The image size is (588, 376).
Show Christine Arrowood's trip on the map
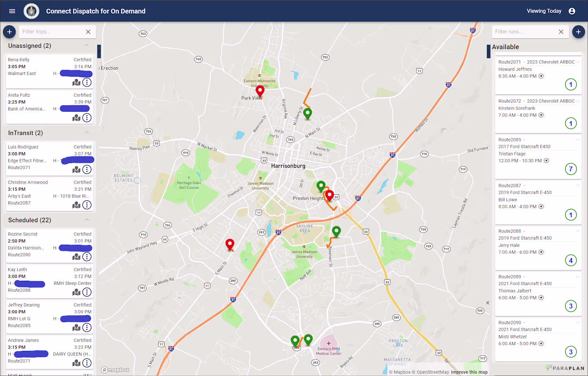[x=76, y=205]
